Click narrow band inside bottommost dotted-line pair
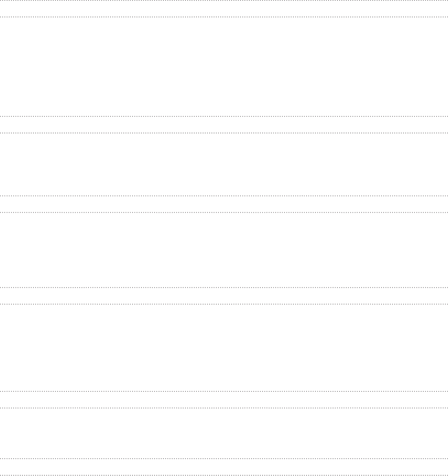 click(224, 467)
